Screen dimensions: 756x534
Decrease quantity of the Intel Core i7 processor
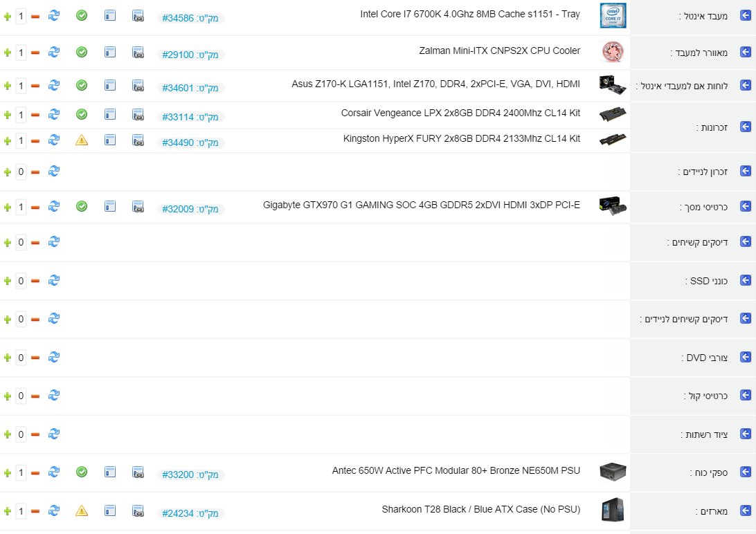pyautogui.click(x=35, y=15)
